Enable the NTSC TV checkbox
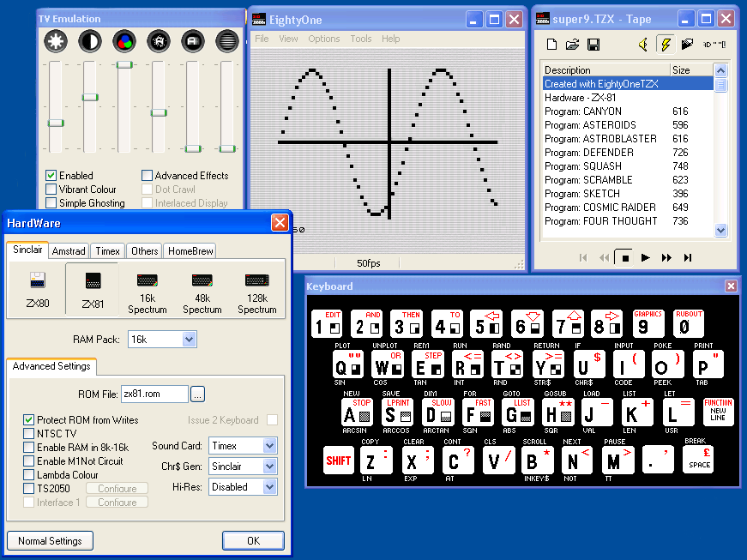The width and height of the screenshot is (747, 560). (28, 434)
